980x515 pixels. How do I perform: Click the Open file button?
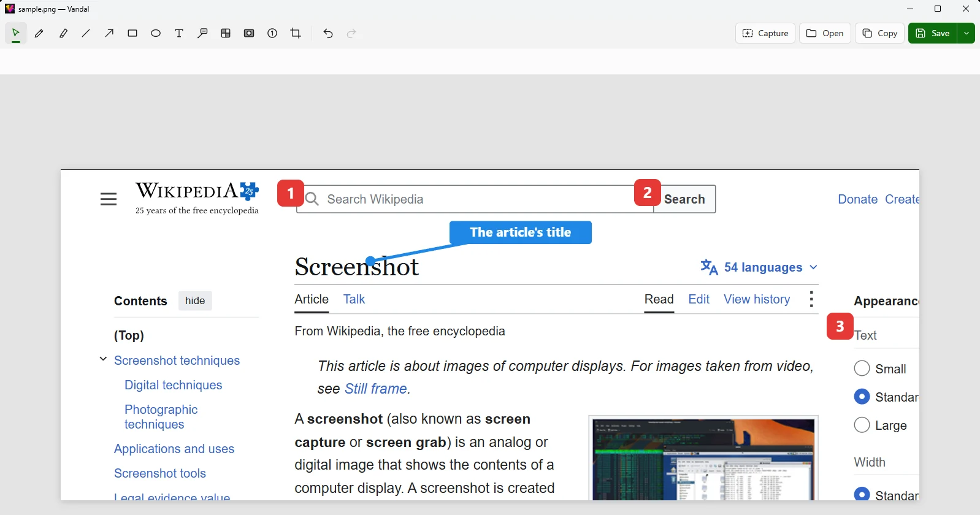(x=825, y=33)
